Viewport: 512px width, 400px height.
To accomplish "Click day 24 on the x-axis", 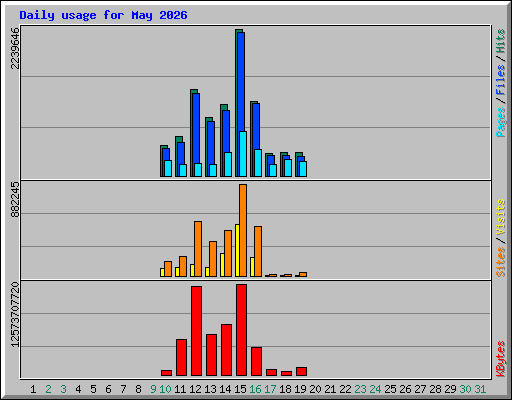I will point(375,389).
